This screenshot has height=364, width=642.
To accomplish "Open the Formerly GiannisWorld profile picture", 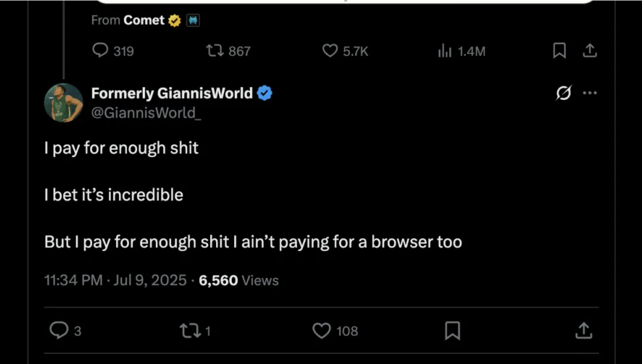I will (x=64, y=102).
